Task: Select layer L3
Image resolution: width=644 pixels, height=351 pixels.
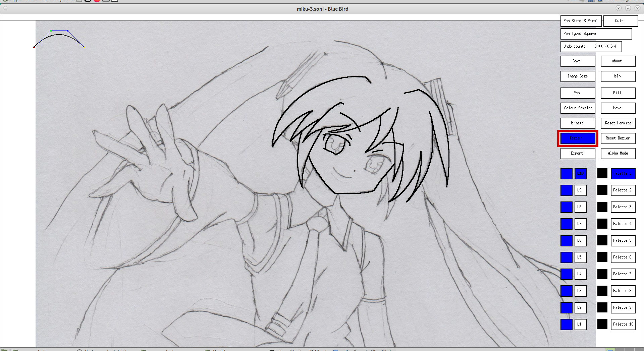Action: 580,291
